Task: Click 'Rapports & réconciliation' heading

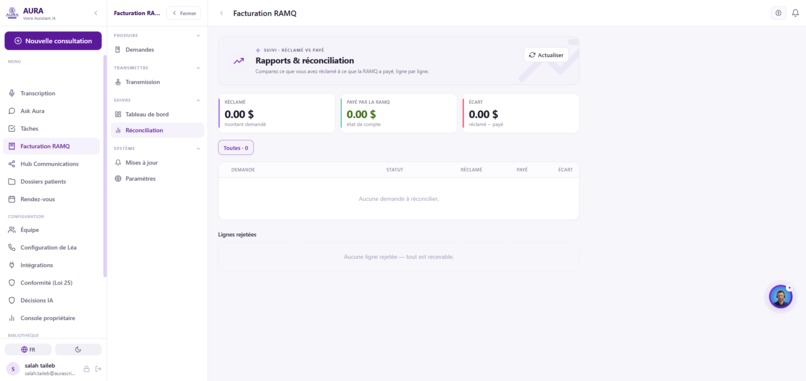Action: [305, 61]
